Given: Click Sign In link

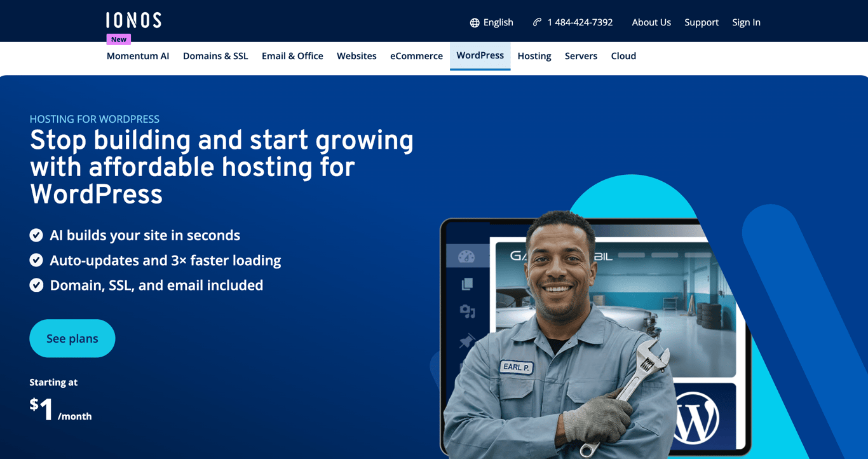Looking at the screenshot, I should point(746,22).
